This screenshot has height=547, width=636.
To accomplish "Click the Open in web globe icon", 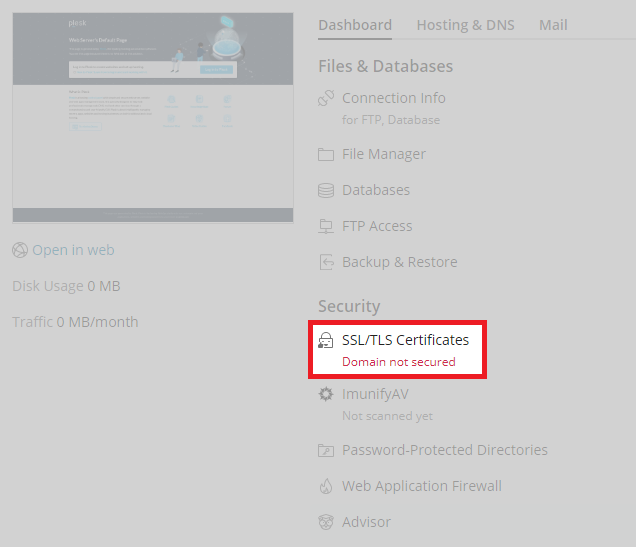I will (x=20, y=250).
